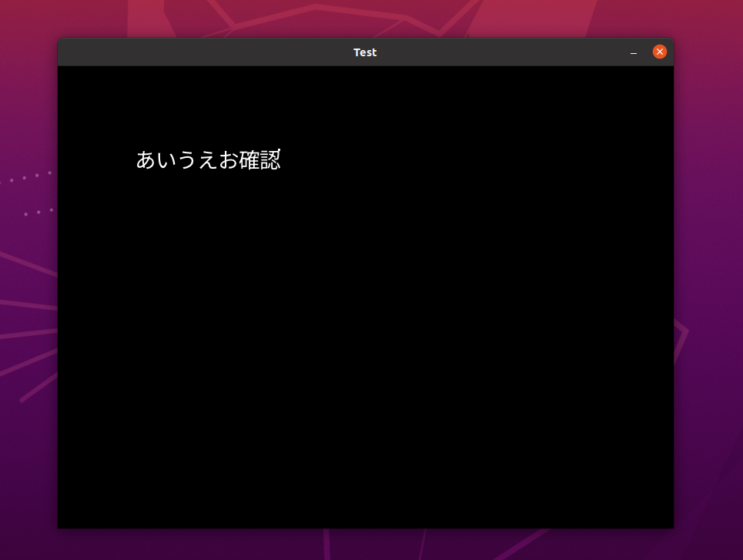The height and width of the screenshot is (560, 743).
Task: Click the え character in the text
Action: pos(208,160)
